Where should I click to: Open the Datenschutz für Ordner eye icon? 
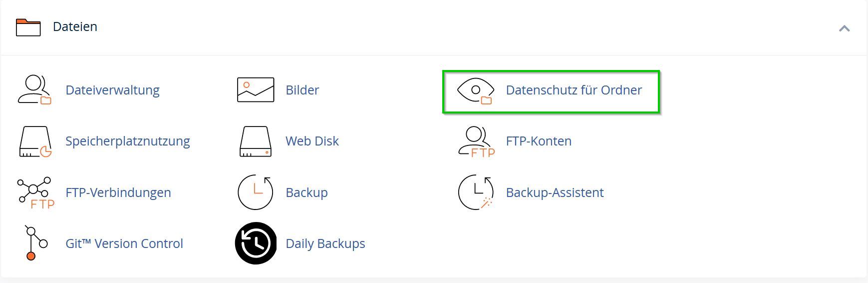point(476,91)
